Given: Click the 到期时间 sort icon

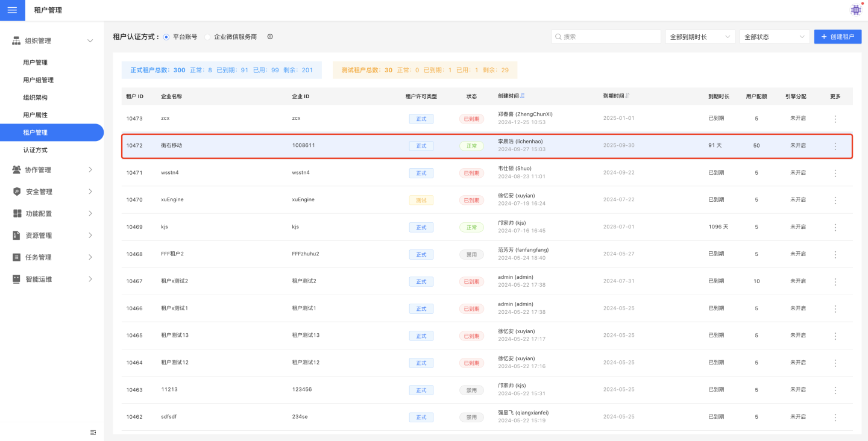Looking at the screenshot, I should point(627,96).
